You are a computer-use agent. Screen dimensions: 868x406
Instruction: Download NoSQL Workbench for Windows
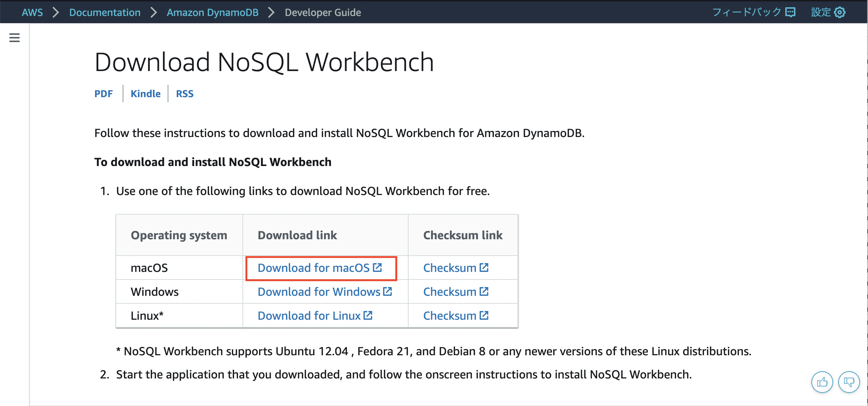click(319, 292)
